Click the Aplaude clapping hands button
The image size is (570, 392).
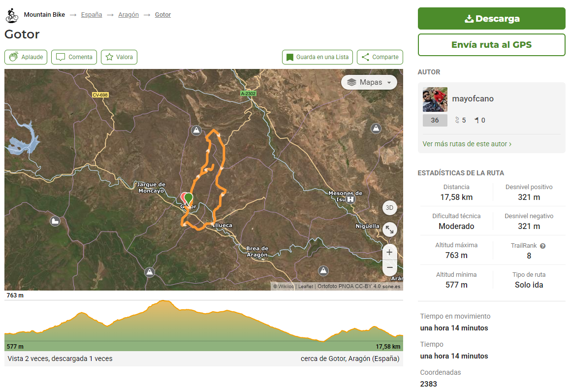click(x=26, y=57)
